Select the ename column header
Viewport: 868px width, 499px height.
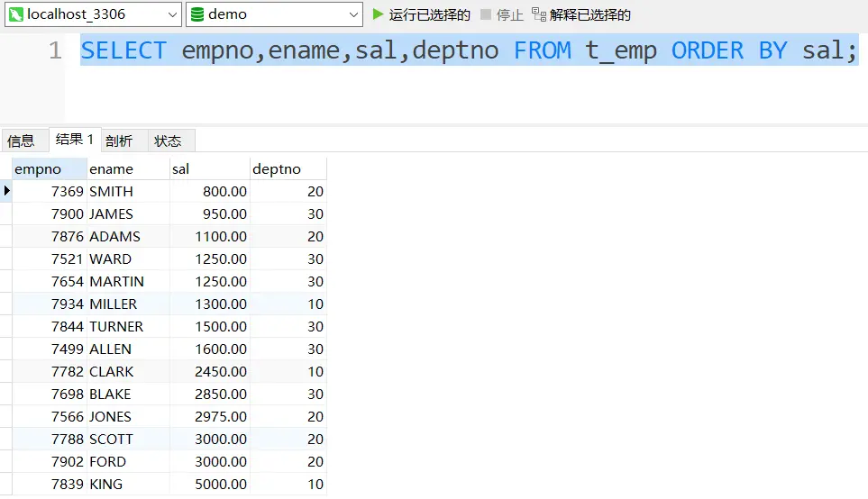(x=127, y=169)
